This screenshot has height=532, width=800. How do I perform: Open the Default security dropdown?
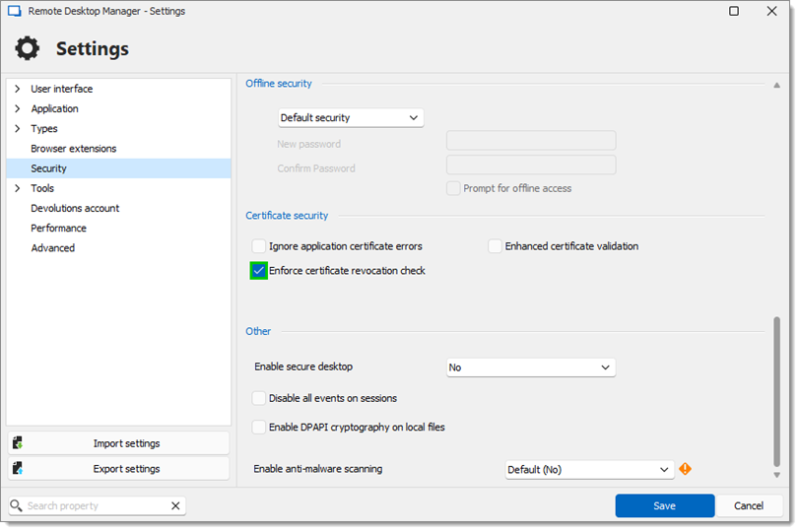(x=351, y=118)
